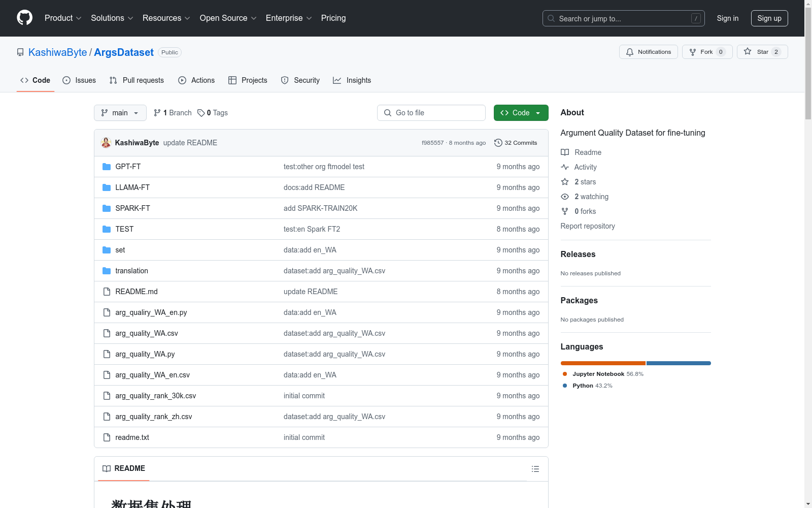The height and width of the screenshot is (508, 812).
Task: Open the README outline list icon
Action: point(535,469)
